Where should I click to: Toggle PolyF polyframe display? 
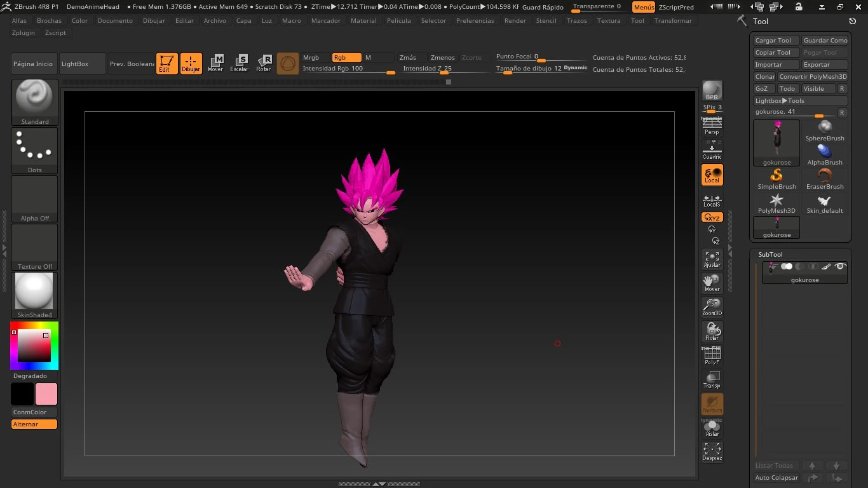[712, 356]
